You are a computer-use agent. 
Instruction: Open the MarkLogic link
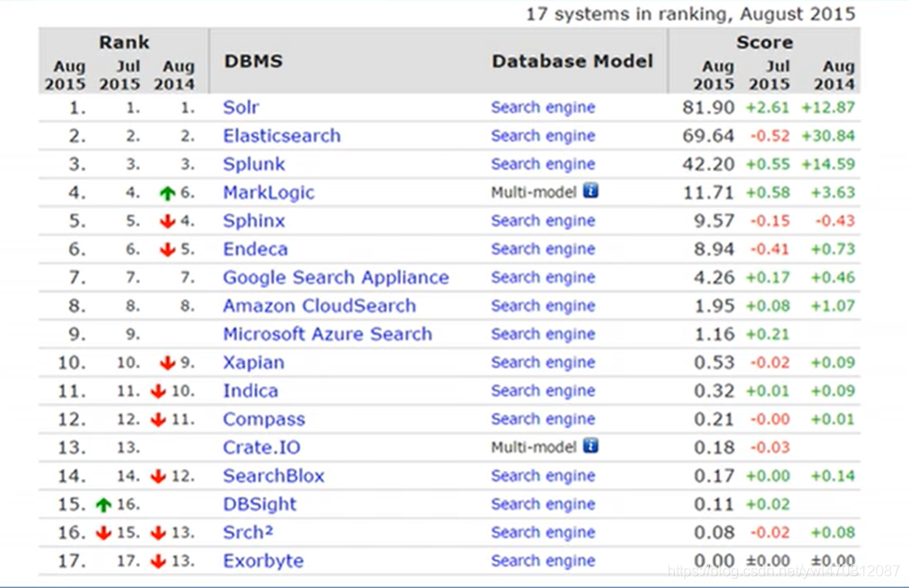(269, 192)
